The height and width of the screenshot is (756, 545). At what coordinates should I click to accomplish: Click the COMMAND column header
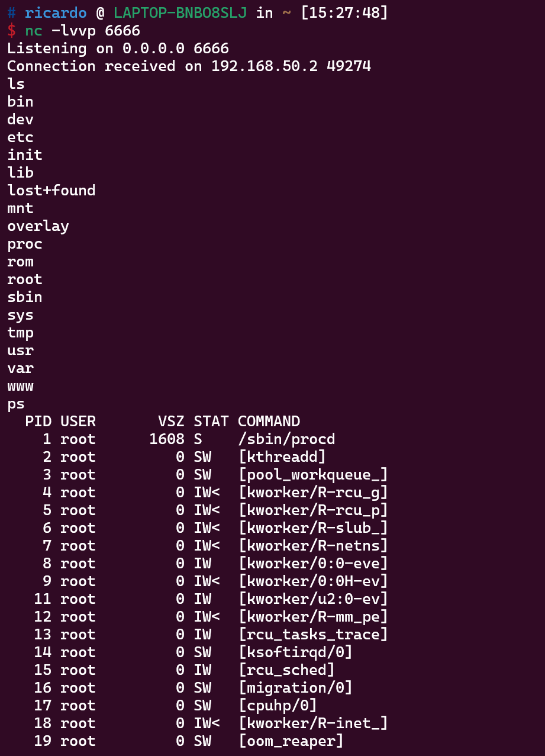coord(269,422)
